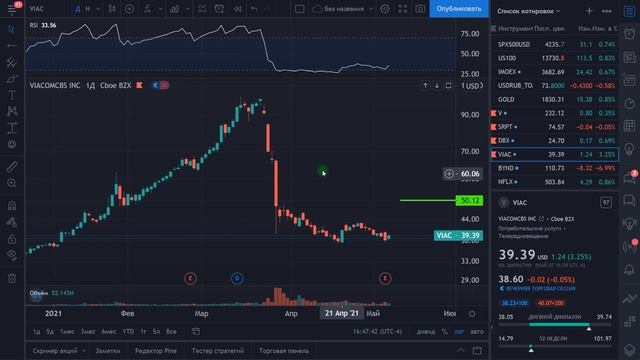The width and height of the screenshot is (640, 360).
Task: Maximize the bottom panel
Action: pos(477,351)
